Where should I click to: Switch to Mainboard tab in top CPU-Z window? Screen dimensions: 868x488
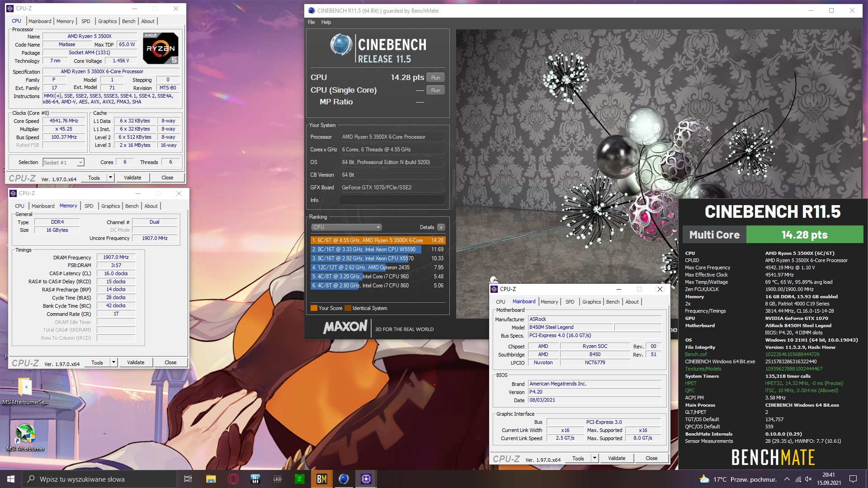pyautogui.click(x=40, y=21)
